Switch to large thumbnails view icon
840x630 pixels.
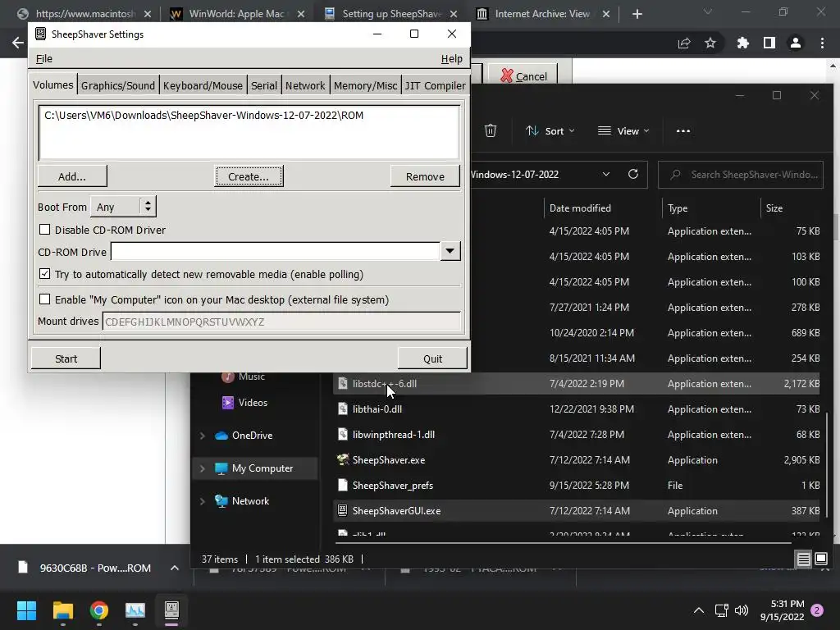[x=820, y=559]
